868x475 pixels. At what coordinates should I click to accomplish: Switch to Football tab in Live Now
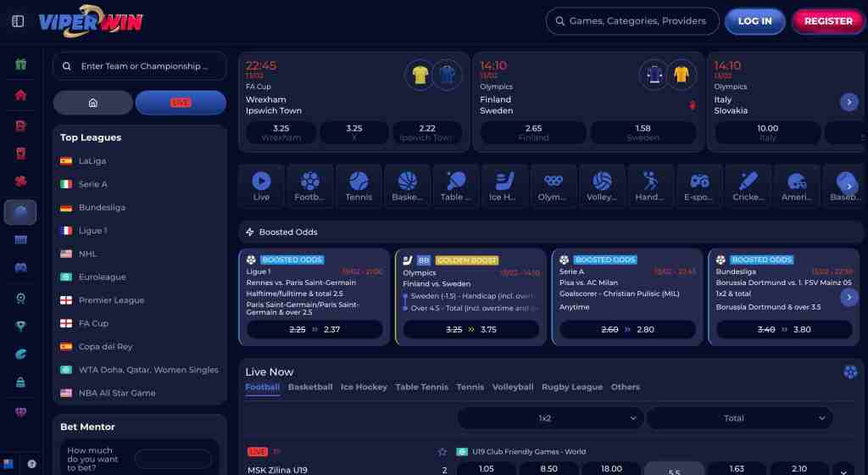pyautogui.click(x=263, y=387)
